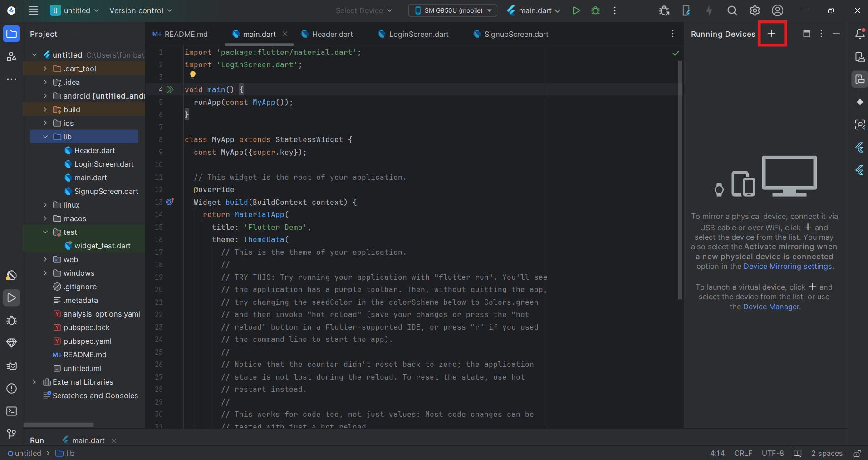Screen dimensions: 868x460
Task: Expand the windows folder
Action: (x=45, y=273)
